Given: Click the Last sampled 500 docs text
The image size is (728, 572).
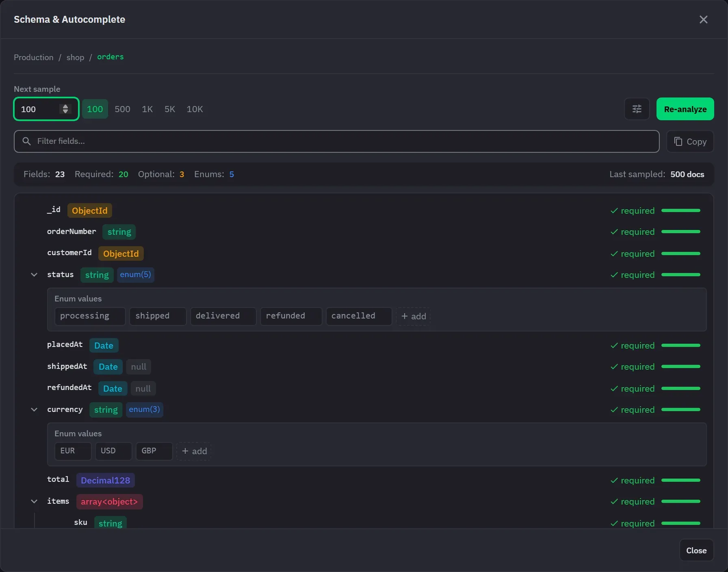Looking at the screenshot, I should [657, 174].
